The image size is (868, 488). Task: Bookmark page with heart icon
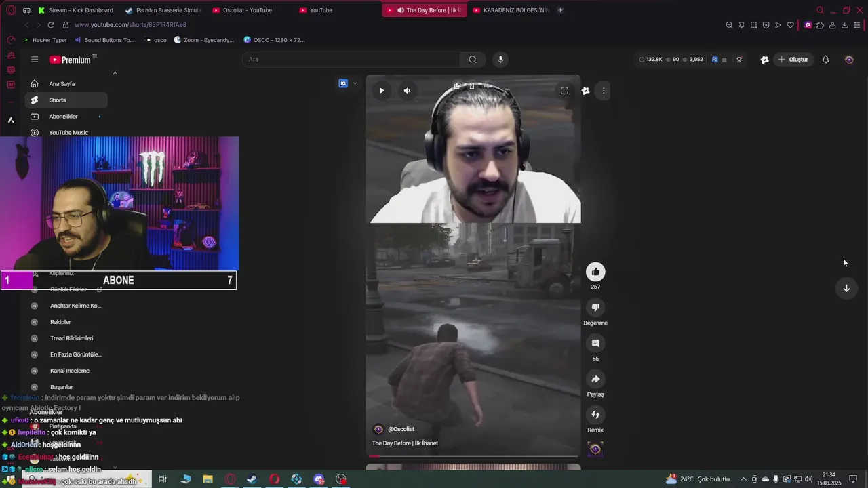[x=790, y=25]
